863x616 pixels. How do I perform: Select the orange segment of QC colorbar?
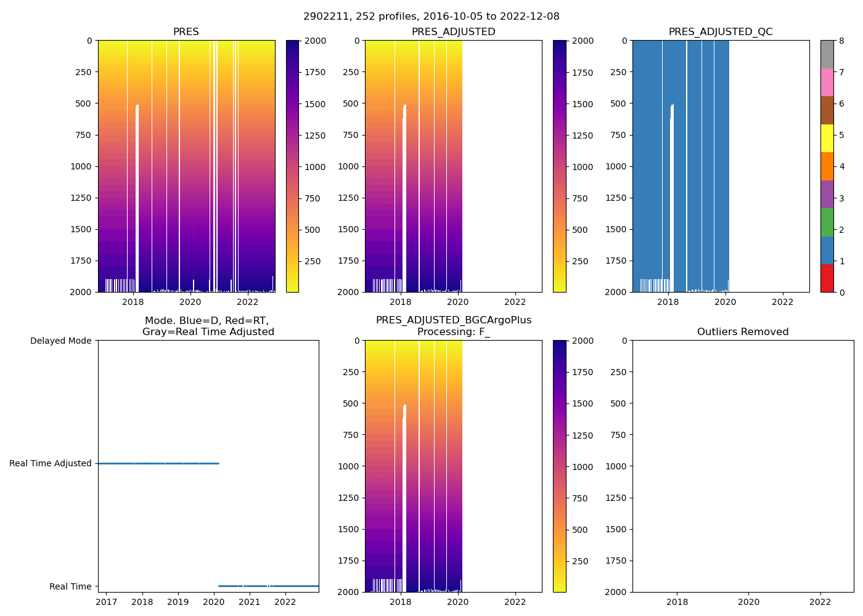pos(827,166)
